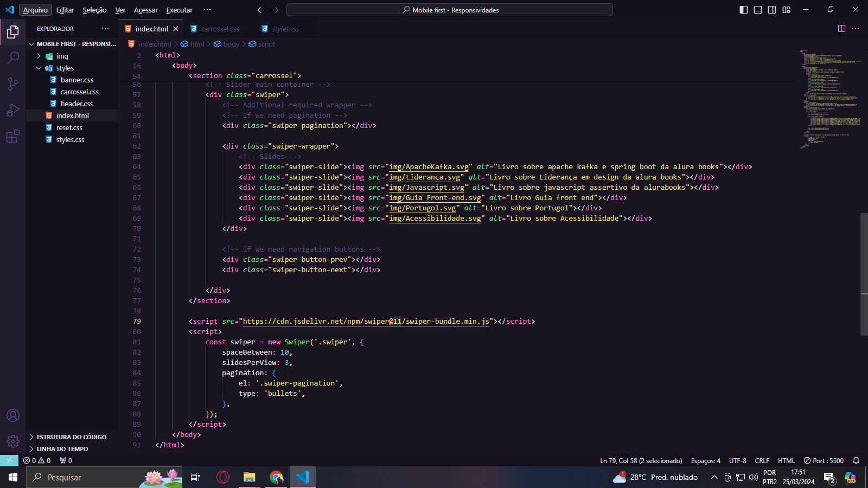Open the notifications bell
Viewport: 868px width, 488px height.
[856, 460]
